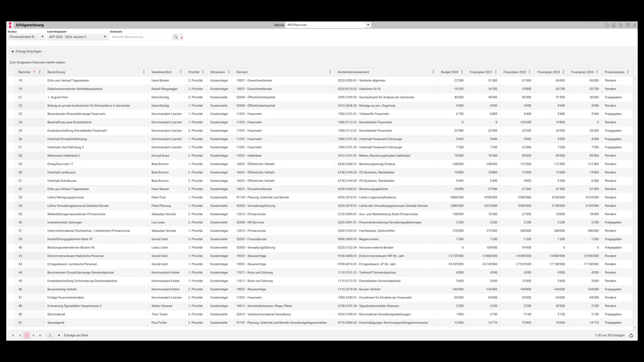Click the magnifier search icon beside Direktwahl
This screenshot has height=362, width=644.
175,37
